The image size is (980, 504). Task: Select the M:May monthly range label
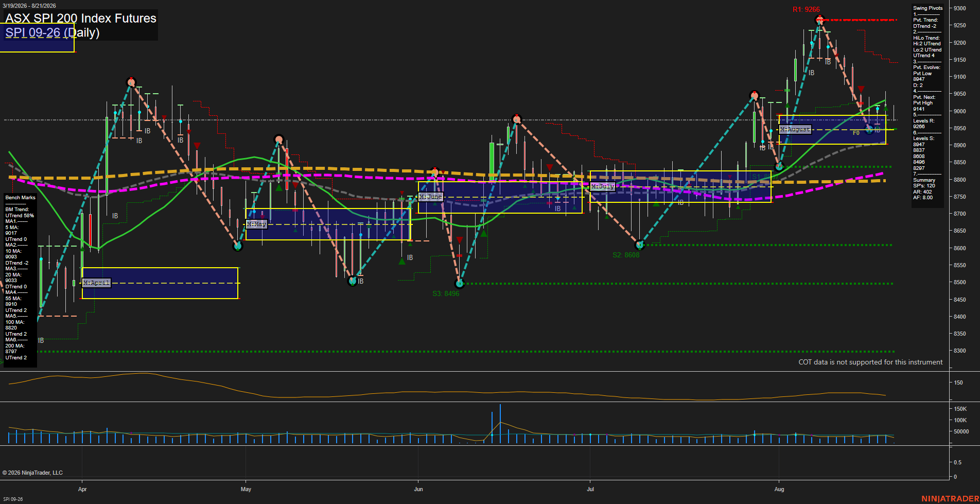(256, 224)
